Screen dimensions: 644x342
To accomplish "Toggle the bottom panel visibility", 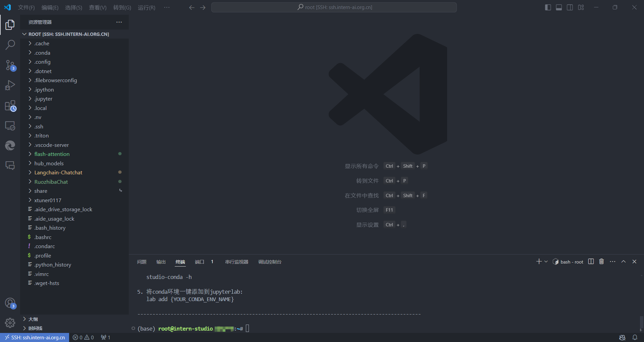I will 559,7.
